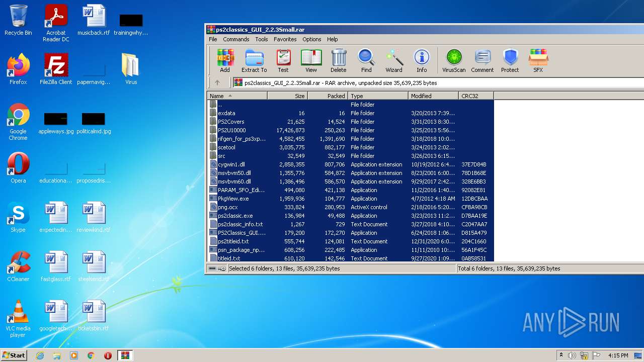Click the SFX toolbar icon
644x362 pixels.
[x=538, y=61]
